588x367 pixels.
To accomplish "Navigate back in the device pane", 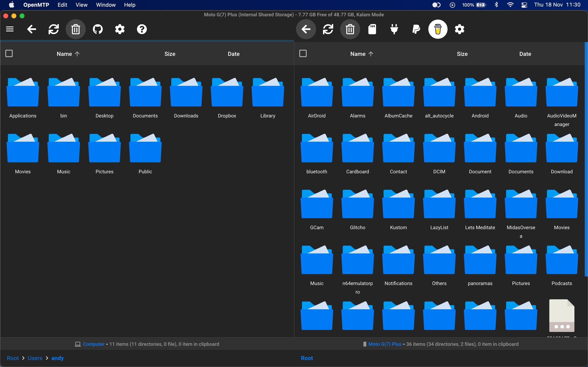I will pos(306,29).
